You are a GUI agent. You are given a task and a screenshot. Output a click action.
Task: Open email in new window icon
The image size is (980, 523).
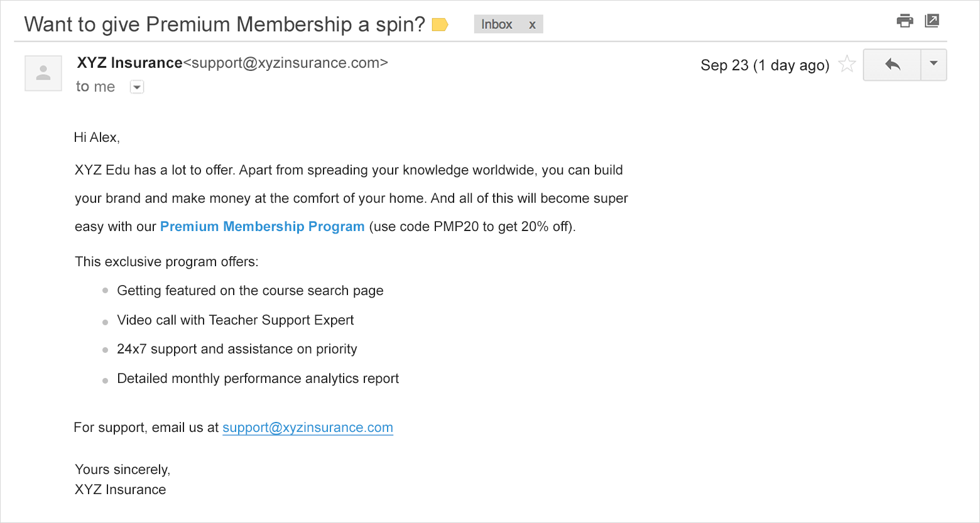tap(932, 21)
